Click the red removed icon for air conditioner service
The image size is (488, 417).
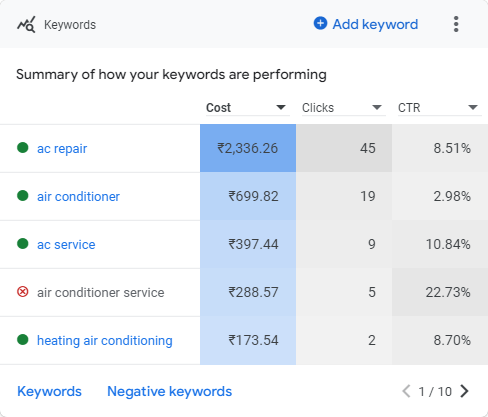click(x=23, y=292)
